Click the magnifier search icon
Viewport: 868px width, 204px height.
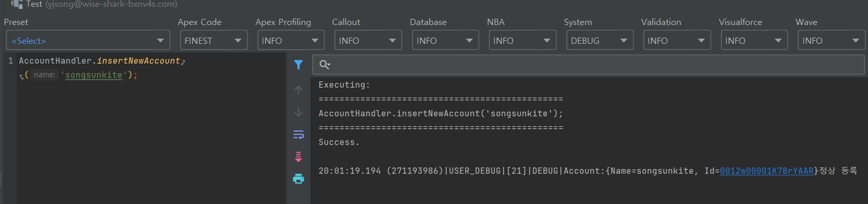(325, 65)
